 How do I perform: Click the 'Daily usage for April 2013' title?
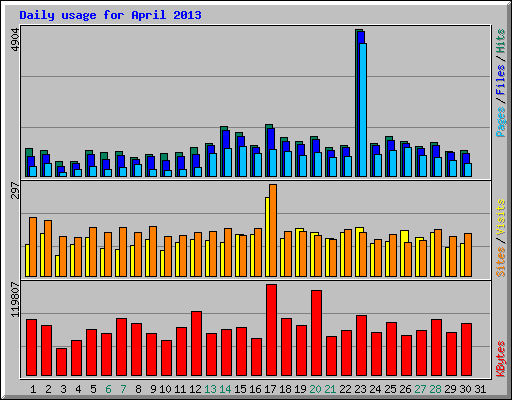point(110,15)
